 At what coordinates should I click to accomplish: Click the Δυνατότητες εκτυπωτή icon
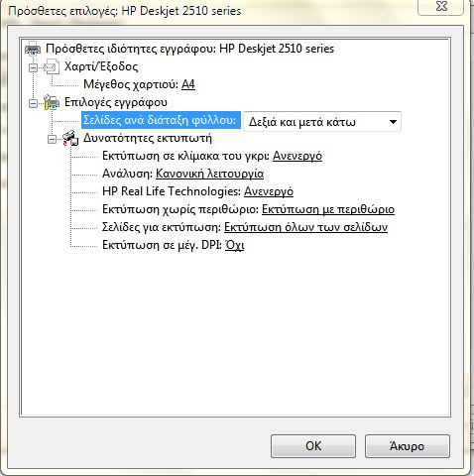pyautogui.click(x=70, y=138)
